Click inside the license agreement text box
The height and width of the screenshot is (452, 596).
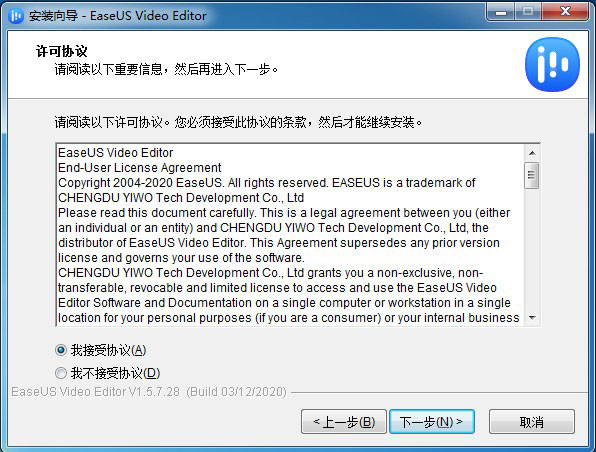pos(291,235)
